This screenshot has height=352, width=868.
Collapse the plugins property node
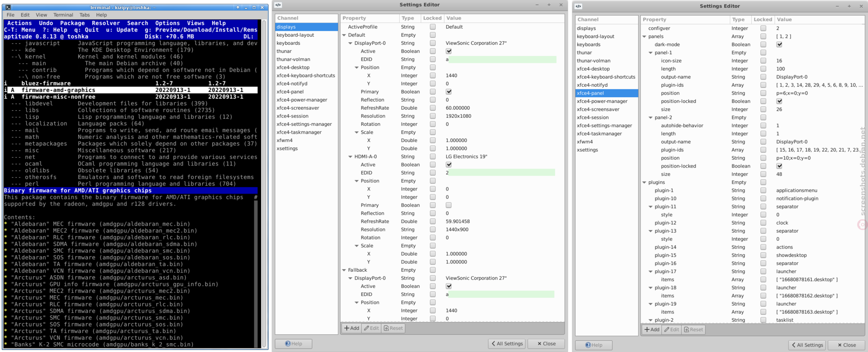[644, 182]
